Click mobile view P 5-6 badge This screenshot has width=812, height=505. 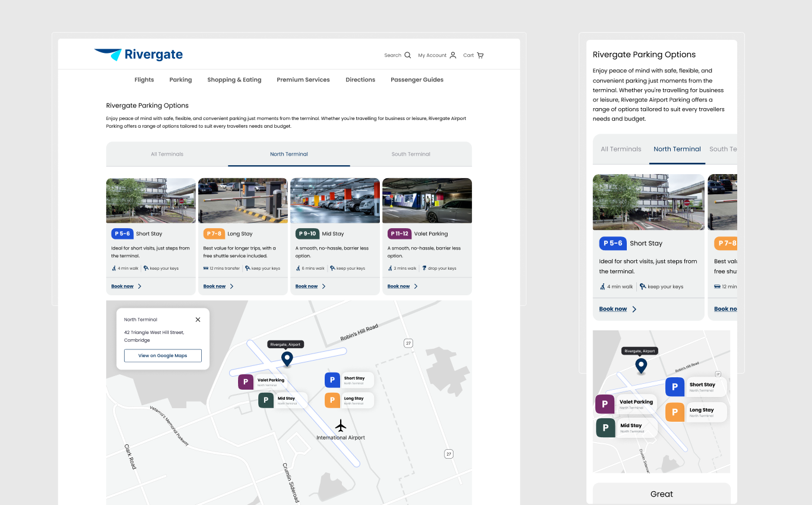tap(613, 243)
